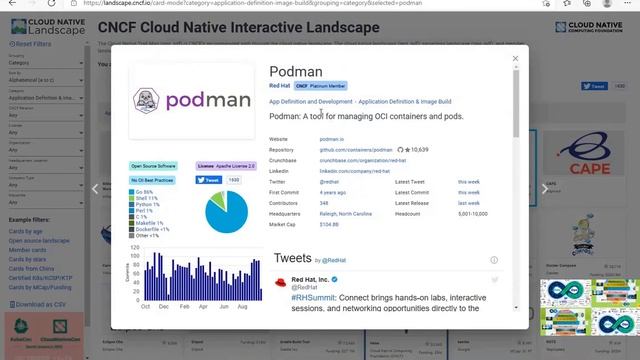This screenshot has width=640, height=360.
Task: Open the Company Type dropdown
Action: (x=46, y=185)
